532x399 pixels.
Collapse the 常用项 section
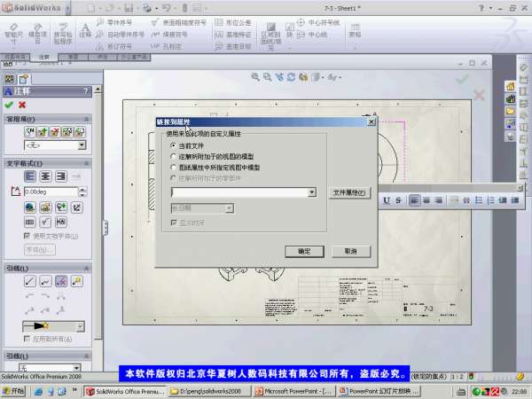pos(86,119)
